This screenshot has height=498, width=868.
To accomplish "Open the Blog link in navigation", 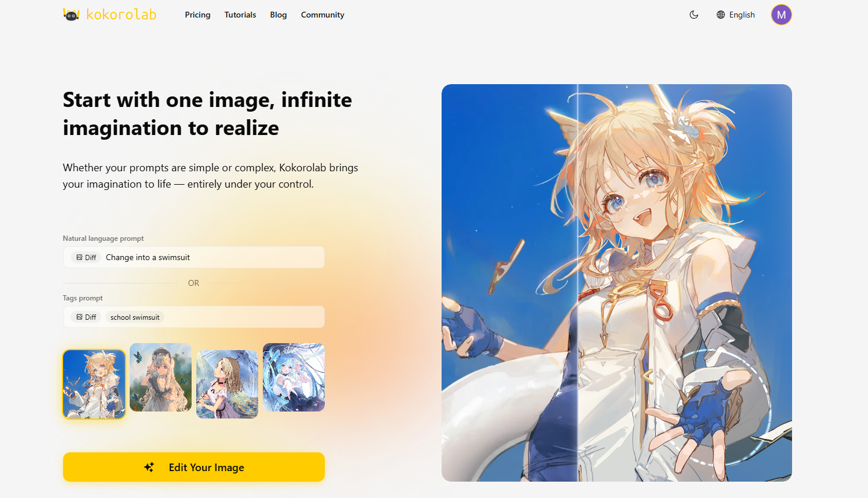I will pos(278,15).
